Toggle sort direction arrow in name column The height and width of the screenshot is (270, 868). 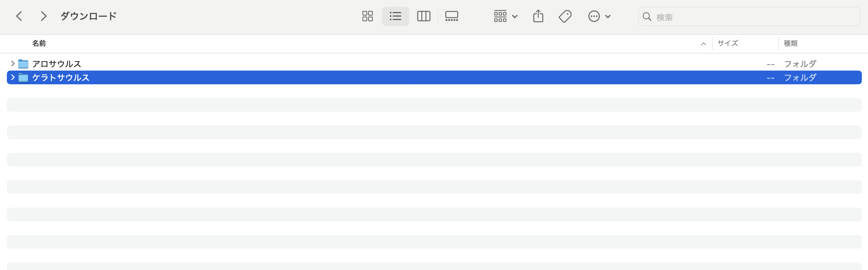(703, 44)
